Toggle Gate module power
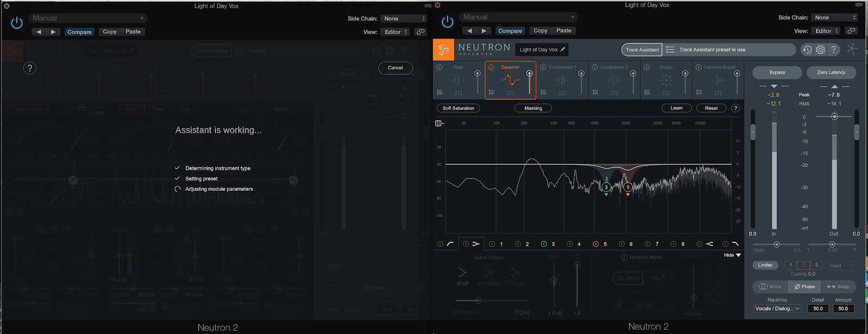 439,67
